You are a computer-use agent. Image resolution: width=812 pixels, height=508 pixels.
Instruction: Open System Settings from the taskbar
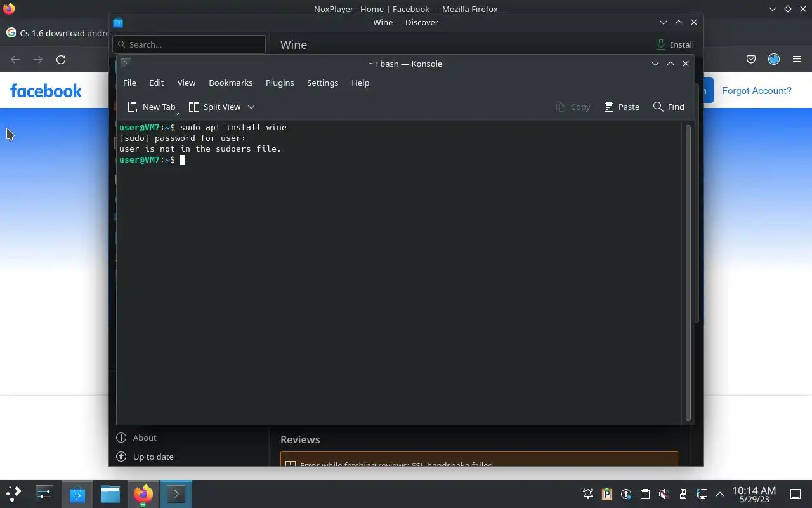[x=44, y=493]
